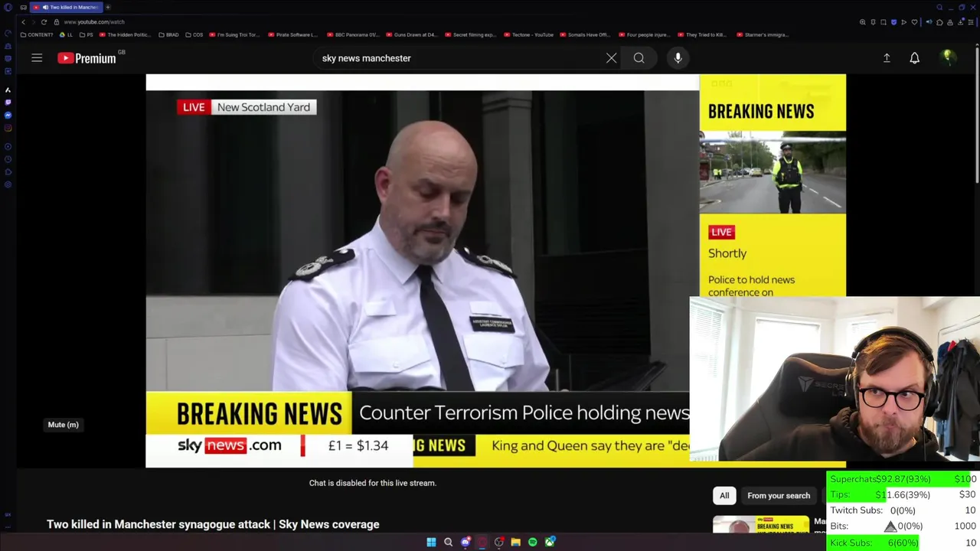Expand the BRAD bookmarks folder
Viewport: 980px width, 551px height.
168,34
